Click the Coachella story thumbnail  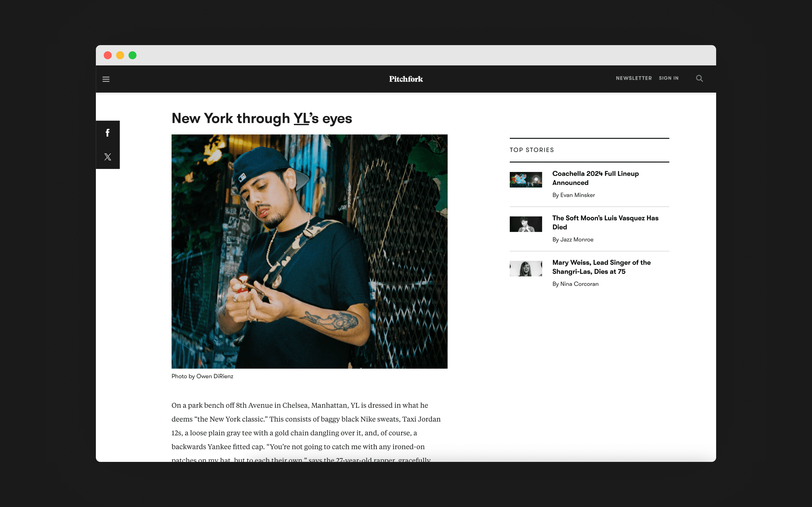[526, 180]
